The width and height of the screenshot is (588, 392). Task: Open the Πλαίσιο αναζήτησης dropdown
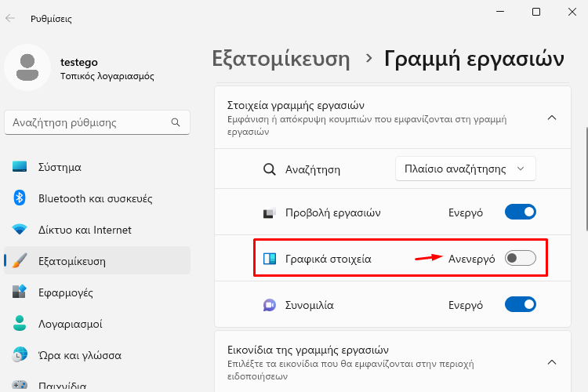click(x=466, y=169)
